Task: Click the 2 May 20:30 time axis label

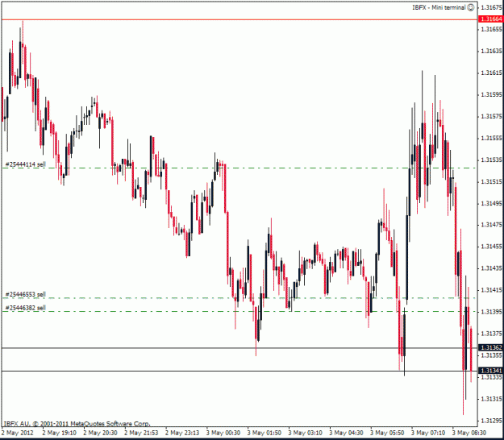Action: click(100, 433)
